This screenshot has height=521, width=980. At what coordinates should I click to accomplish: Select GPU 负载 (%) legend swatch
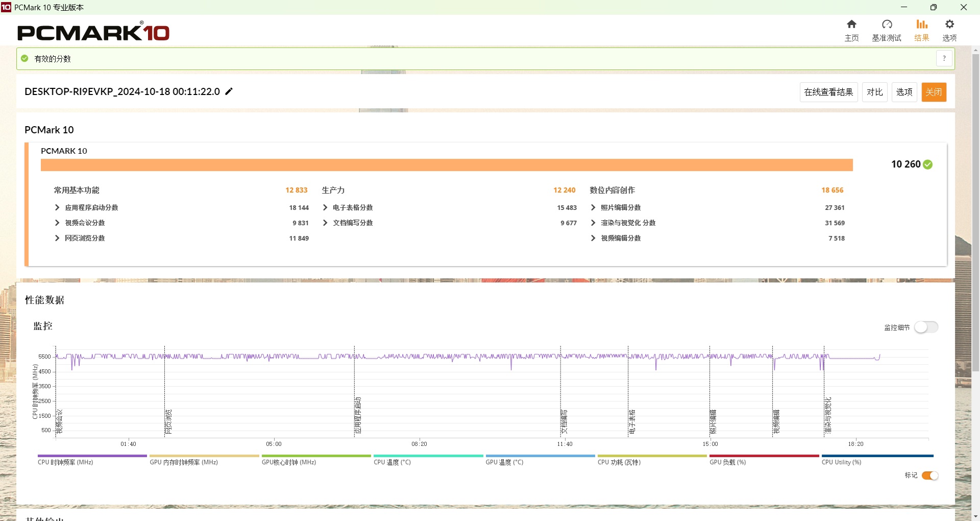point(764,456)
